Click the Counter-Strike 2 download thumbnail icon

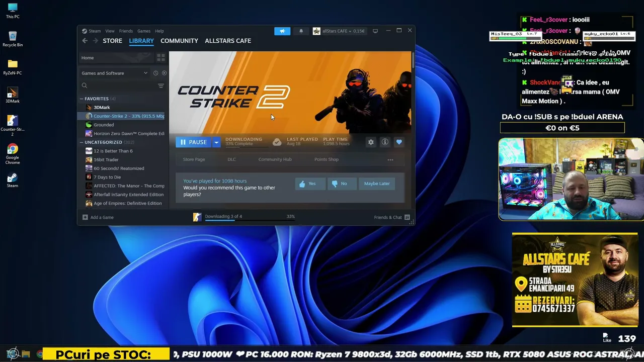[x=197, y=217]
